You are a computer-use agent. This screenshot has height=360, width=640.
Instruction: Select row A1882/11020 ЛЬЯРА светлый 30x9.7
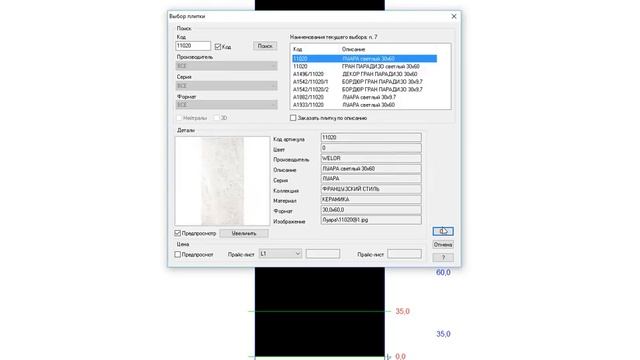pos(364,97)
